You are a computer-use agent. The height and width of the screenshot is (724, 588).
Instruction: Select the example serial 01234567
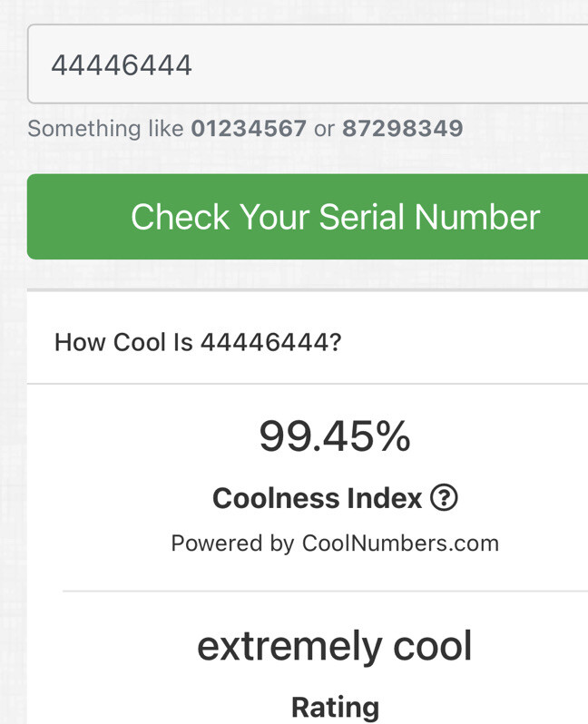[249, 129]
